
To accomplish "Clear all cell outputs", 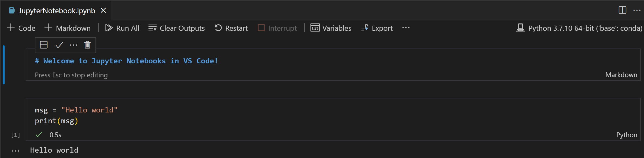I will [176, 28].
